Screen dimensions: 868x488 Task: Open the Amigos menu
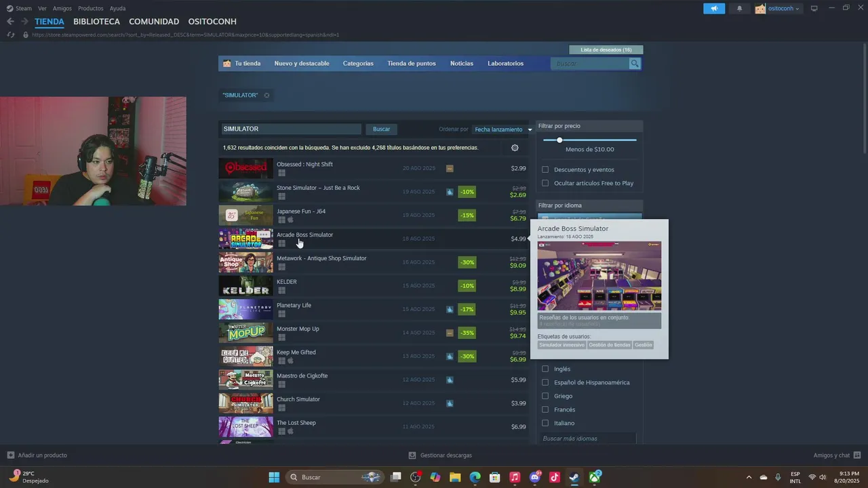(x=62, y=8)
